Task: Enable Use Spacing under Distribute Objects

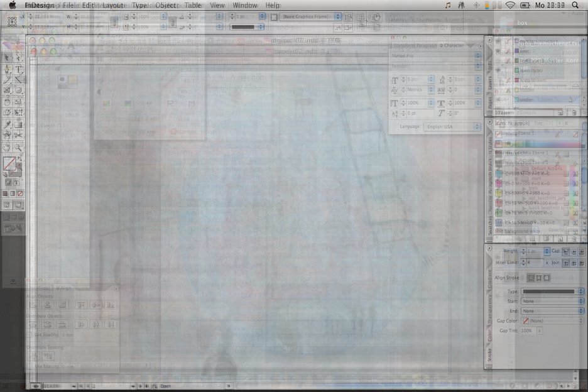Action: tap(30, 335)
